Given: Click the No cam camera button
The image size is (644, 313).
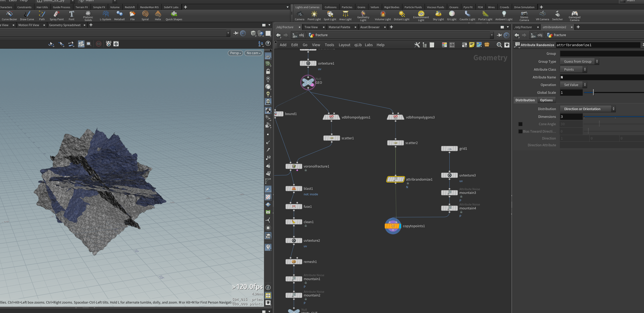Looking at the screenshot, I should (x=253, y=53).
